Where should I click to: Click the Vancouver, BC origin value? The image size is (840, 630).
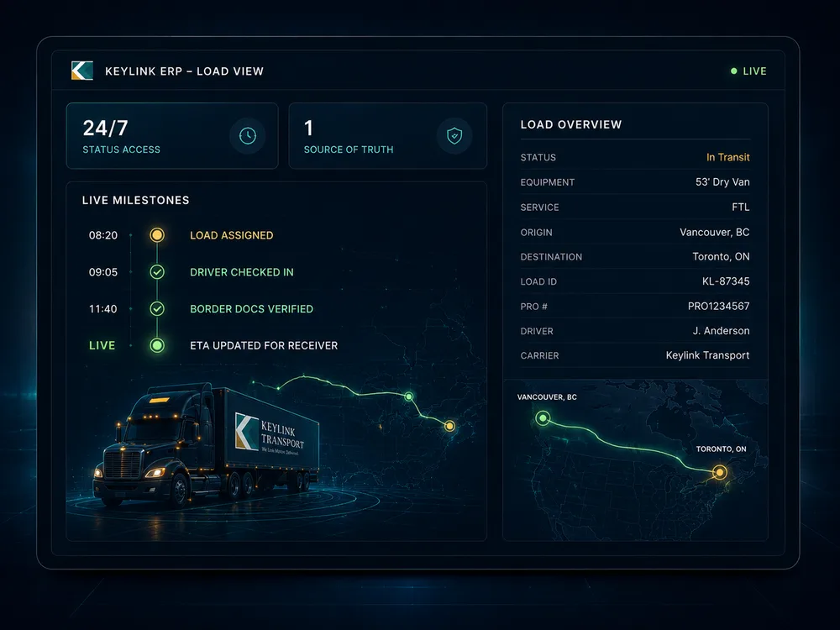[715, 232]
